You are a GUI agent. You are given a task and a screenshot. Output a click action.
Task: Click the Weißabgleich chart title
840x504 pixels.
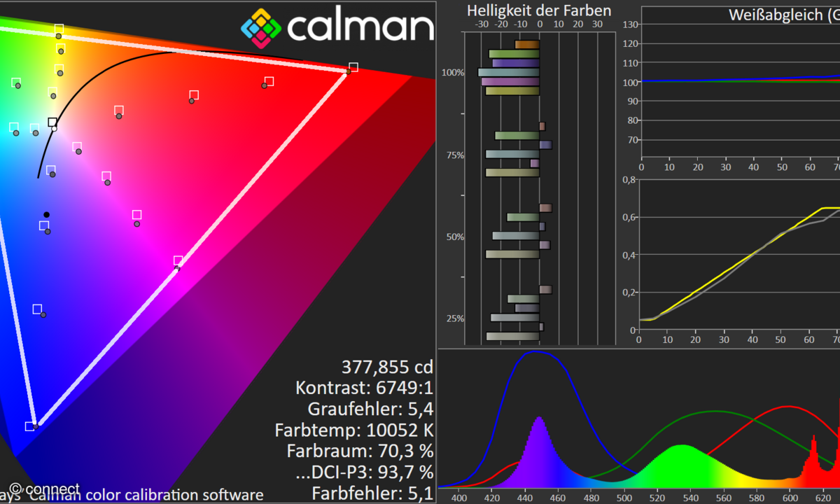[x=784, y=14]
